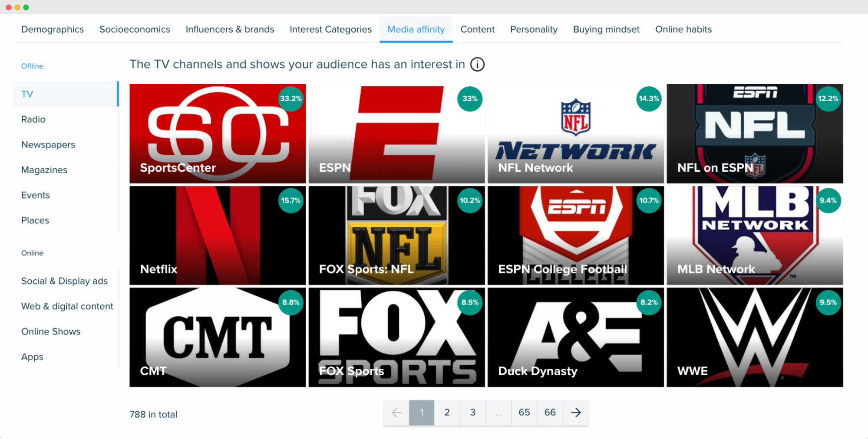The image size is (868, 439).
Task: Click the 33% badge on ESPN
Action: pos(470,98)
